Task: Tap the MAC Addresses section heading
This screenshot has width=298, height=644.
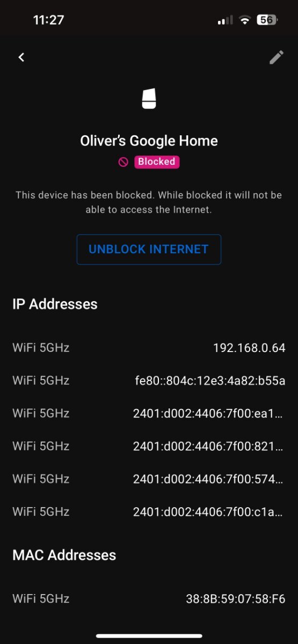Action: [64, 555]
